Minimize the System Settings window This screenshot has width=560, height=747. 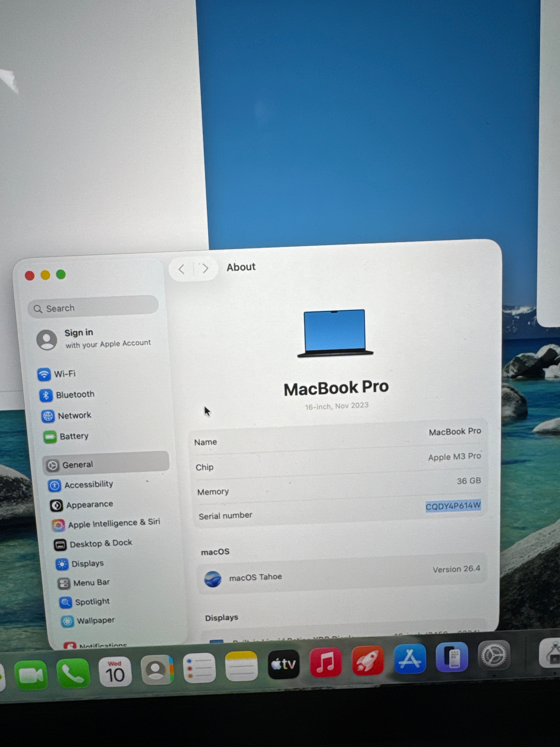[45, 275]
